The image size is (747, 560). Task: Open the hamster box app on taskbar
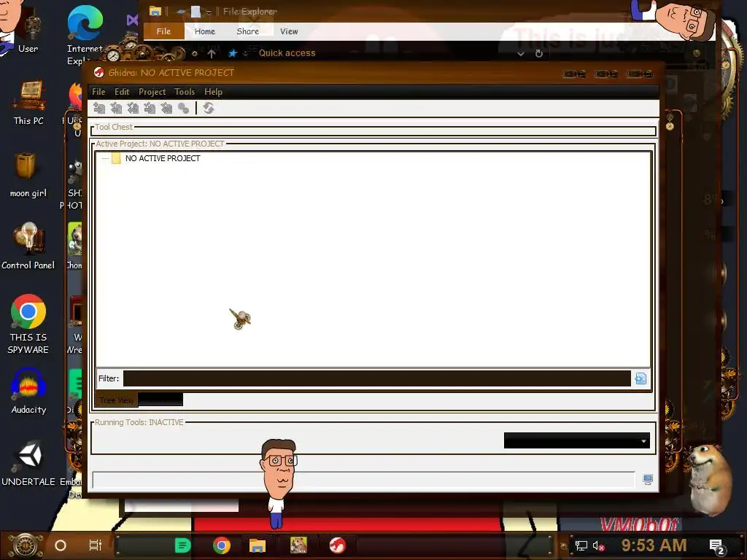(x=298, y=545)
